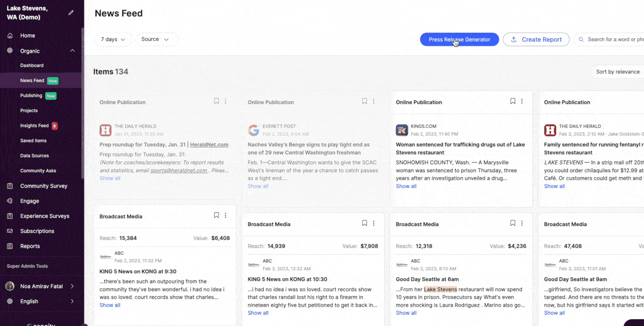Open more options on Everett Post card
The width and height of the screenshot is (644, 326).
[374, 101]
